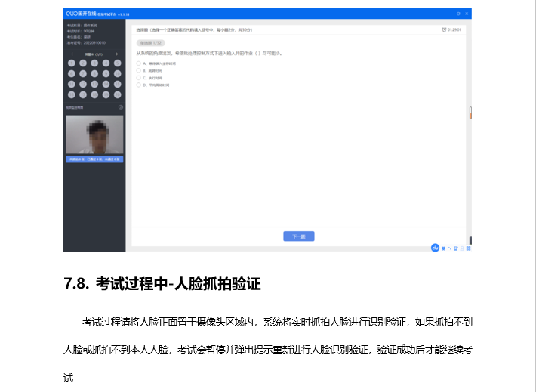536x392 pixels.
Task: Select answer option A radio button
Action: pyautogui.click(x=139, y=64)
